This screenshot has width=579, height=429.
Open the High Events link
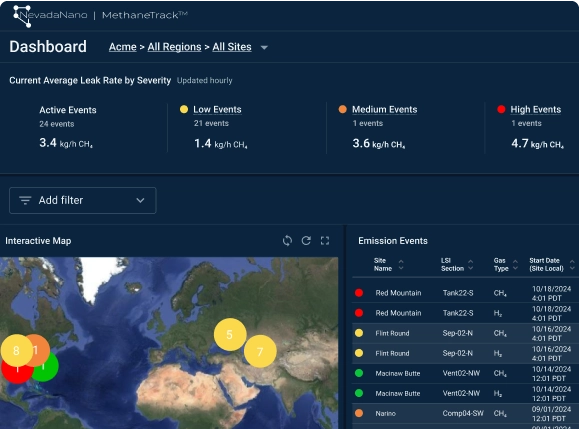pos(535,110)
